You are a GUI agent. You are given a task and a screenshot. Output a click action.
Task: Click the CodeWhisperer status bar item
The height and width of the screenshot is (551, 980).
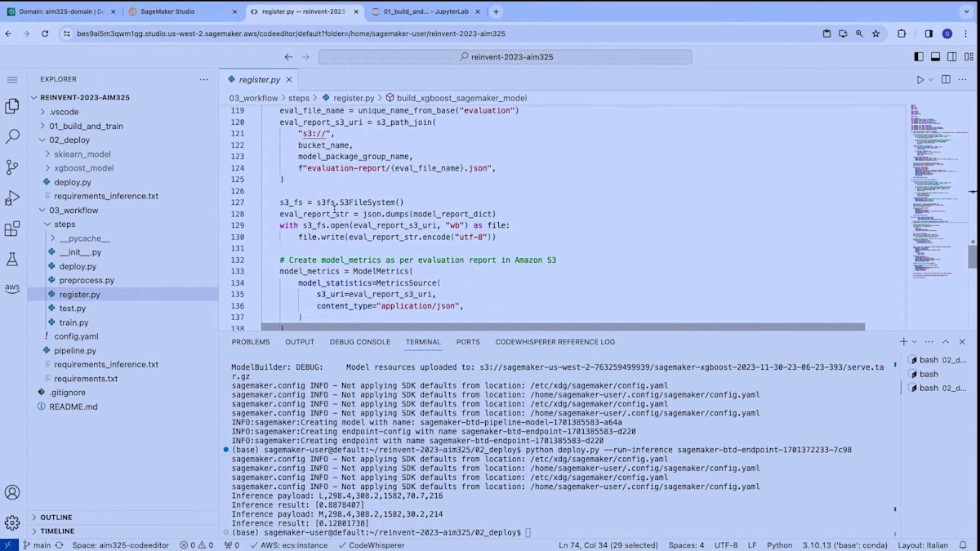click(371, 544)
